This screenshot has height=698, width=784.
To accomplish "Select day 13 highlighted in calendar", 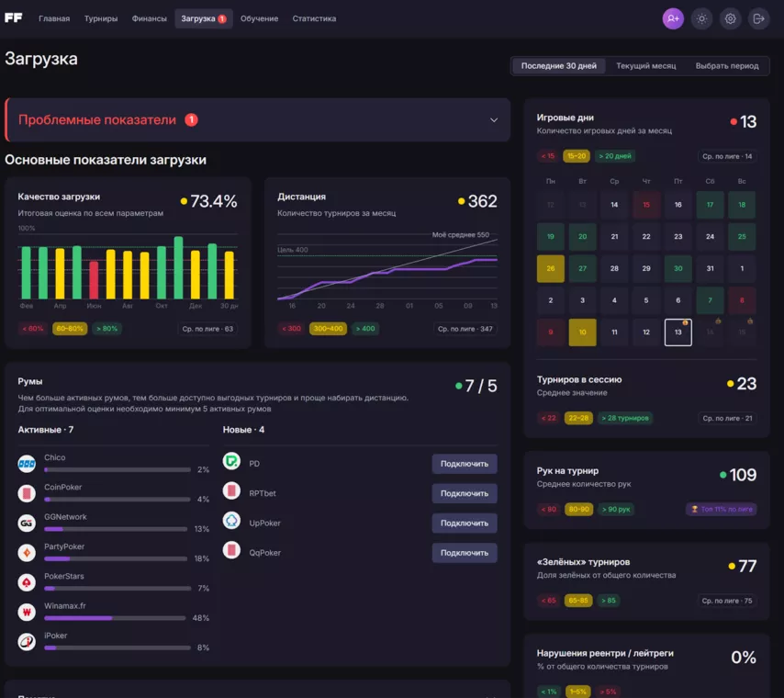I will pyautogui.click(x=678, y=332).
